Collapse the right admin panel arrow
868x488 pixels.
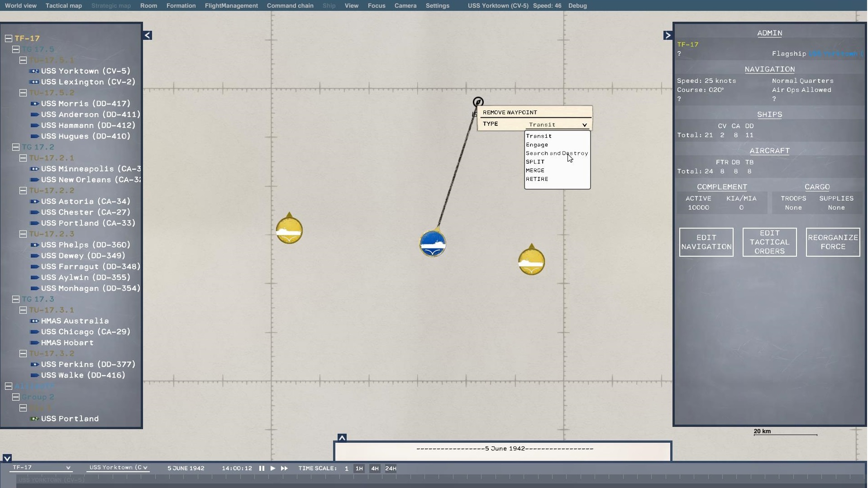pos(668,35)
